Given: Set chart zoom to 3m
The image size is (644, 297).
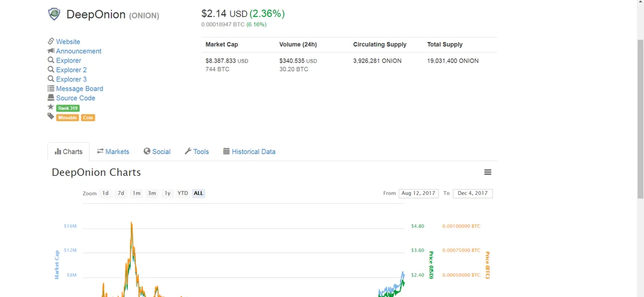Looking at the screenshot, I should click(152, 193).
